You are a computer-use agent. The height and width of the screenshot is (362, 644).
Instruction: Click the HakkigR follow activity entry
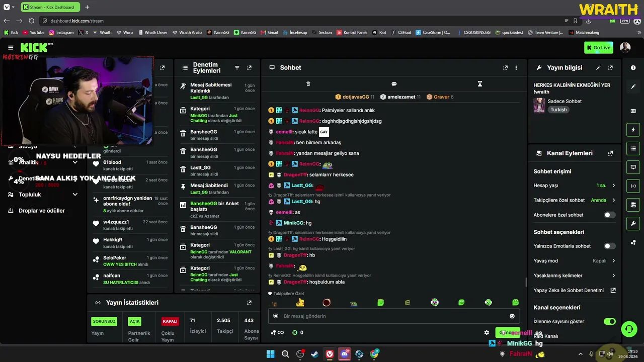(x=130, y=243)
